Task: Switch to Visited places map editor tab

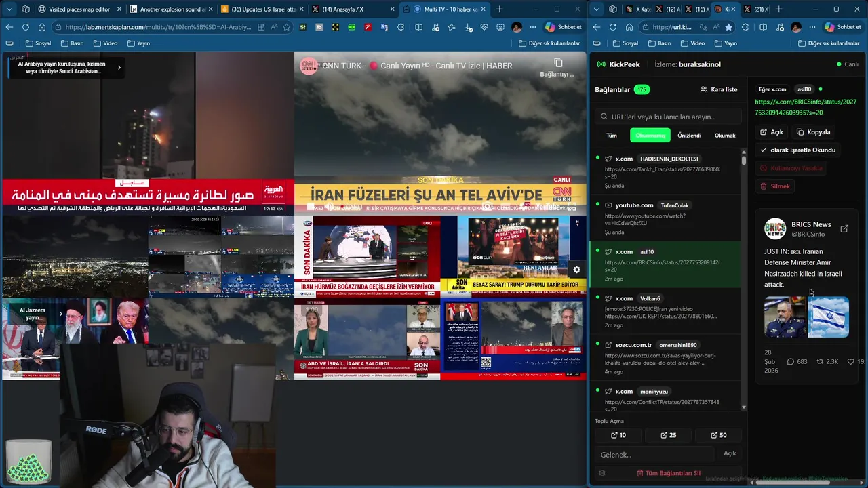Action: pyautogui.click(x=80, y=9)
